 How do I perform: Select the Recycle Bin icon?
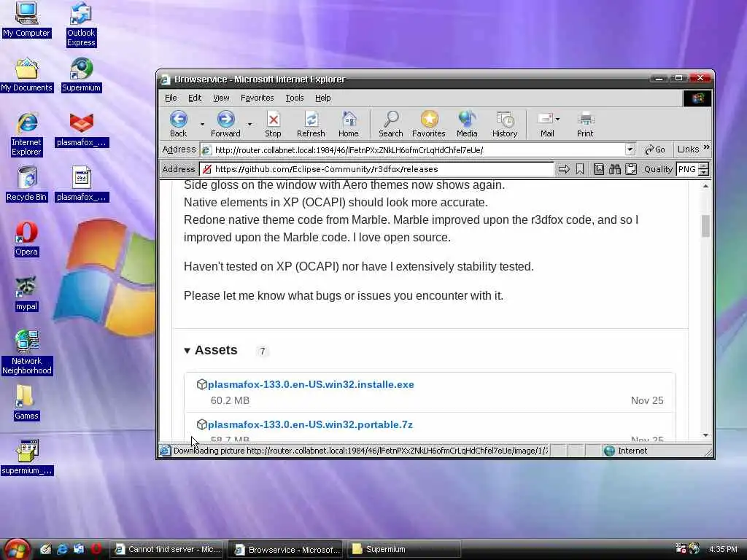[26, 184]
